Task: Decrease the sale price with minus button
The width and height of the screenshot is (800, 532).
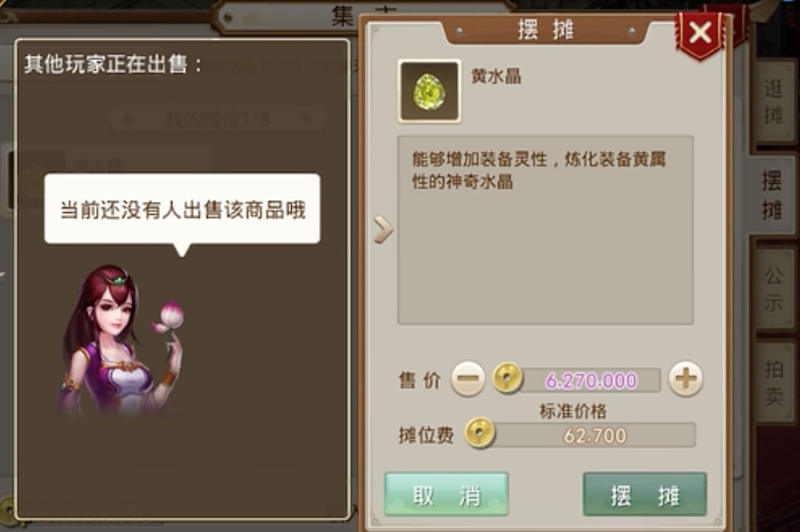Action: pos(468,379)
